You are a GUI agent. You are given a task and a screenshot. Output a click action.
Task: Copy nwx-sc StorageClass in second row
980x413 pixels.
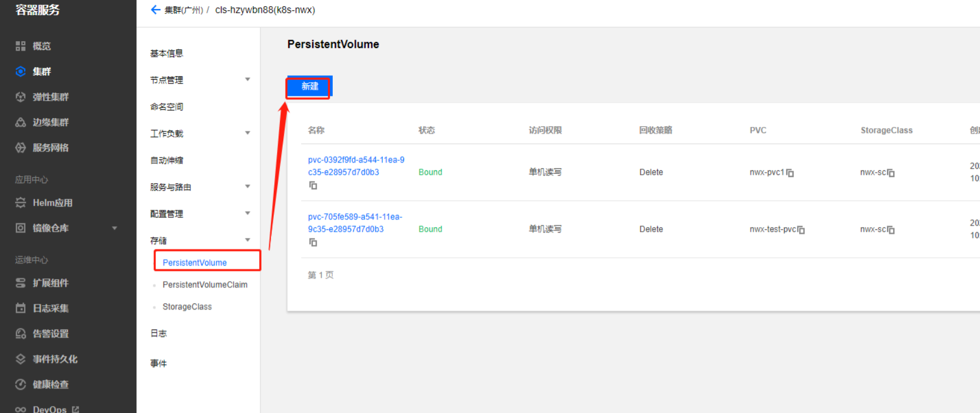[891, 229]
